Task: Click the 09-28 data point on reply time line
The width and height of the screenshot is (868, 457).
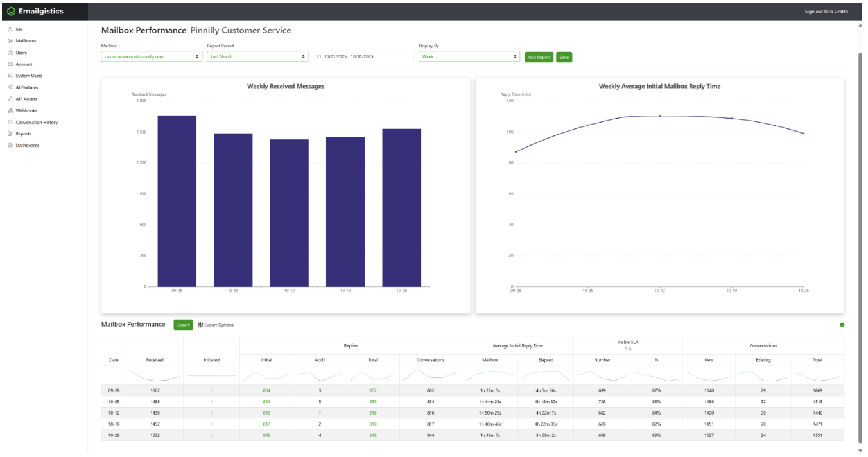Action: click(x=516, y=152)
